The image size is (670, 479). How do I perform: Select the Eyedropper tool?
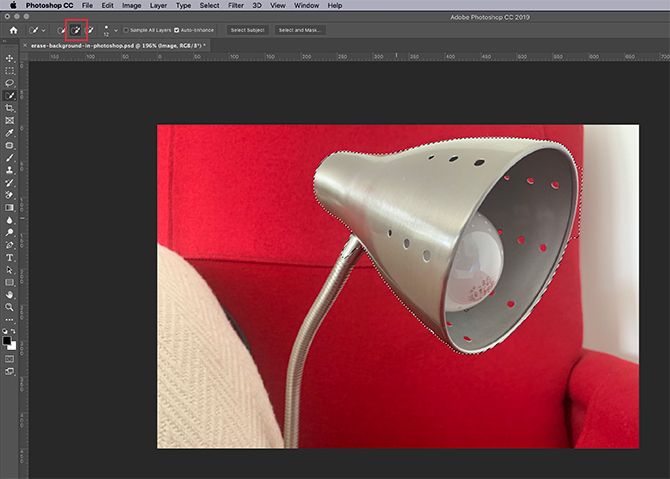pos(9,133)
